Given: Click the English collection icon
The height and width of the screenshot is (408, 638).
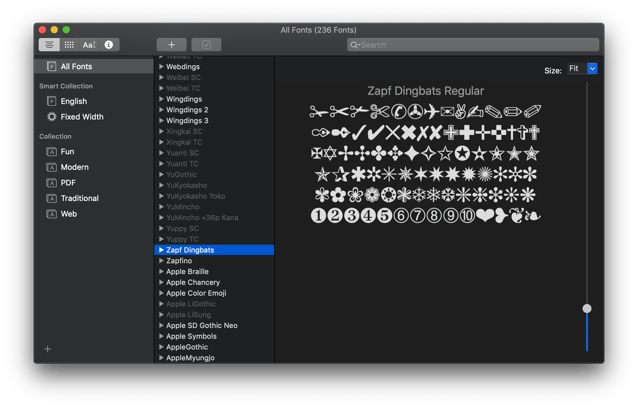Looking at the screenshot, I should click(51, 101).
